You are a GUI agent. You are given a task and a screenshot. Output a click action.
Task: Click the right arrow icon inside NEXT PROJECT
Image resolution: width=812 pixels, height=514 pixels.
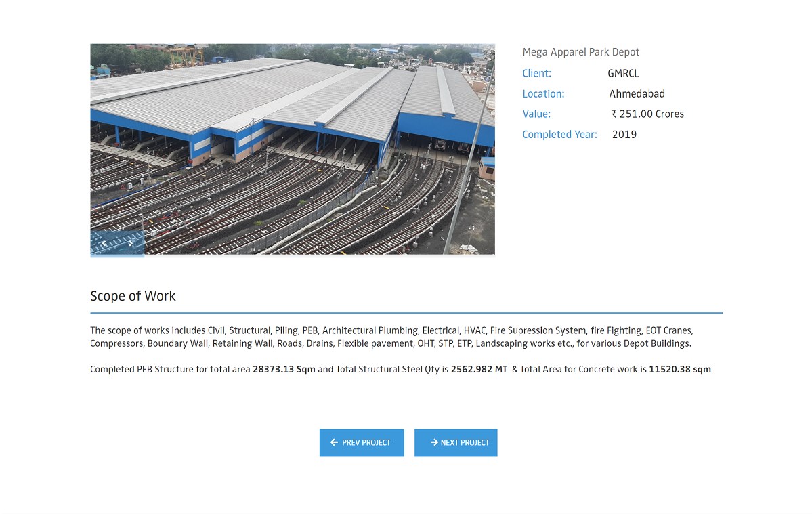click(x=434, y=442)
